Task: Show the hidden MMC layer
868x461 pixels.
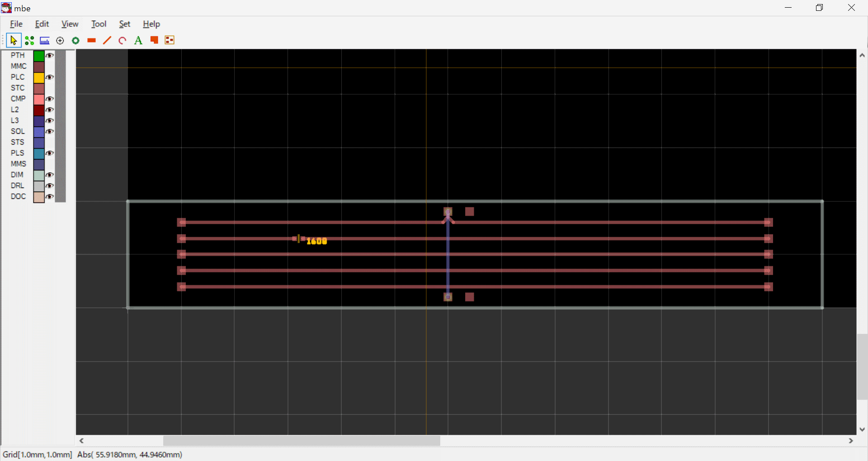Action: pyautogui.click(x=50, y=66)
